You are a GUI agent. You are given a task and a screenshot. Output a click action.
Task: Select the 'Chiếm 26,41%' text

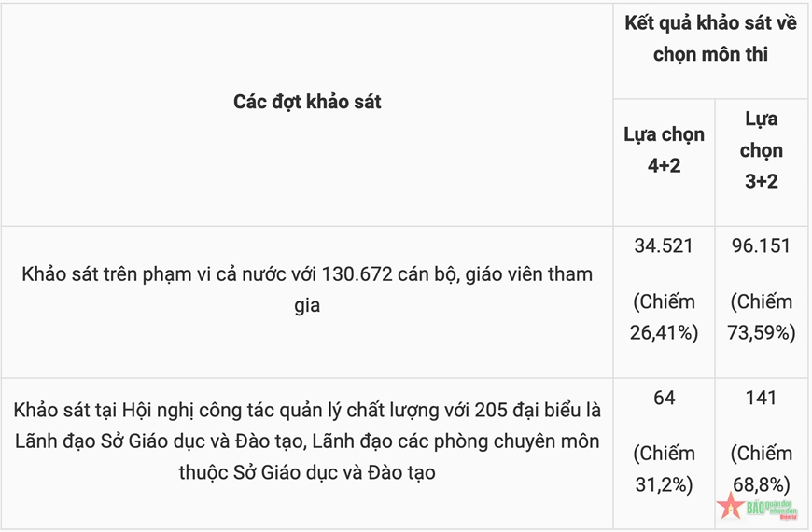point(664,317)
